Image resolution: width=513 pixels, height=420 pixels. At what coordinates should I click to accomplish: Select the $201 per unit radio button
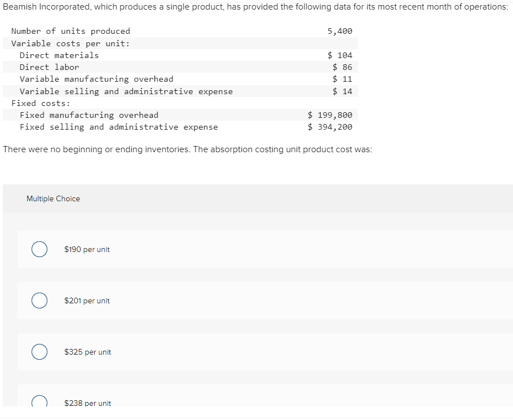click(39, 300)
